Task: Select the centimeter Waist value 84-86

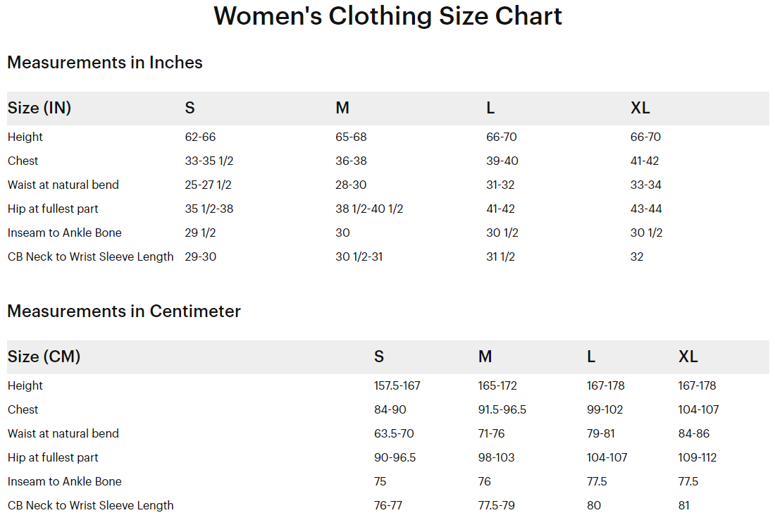Action: [694, 434]
